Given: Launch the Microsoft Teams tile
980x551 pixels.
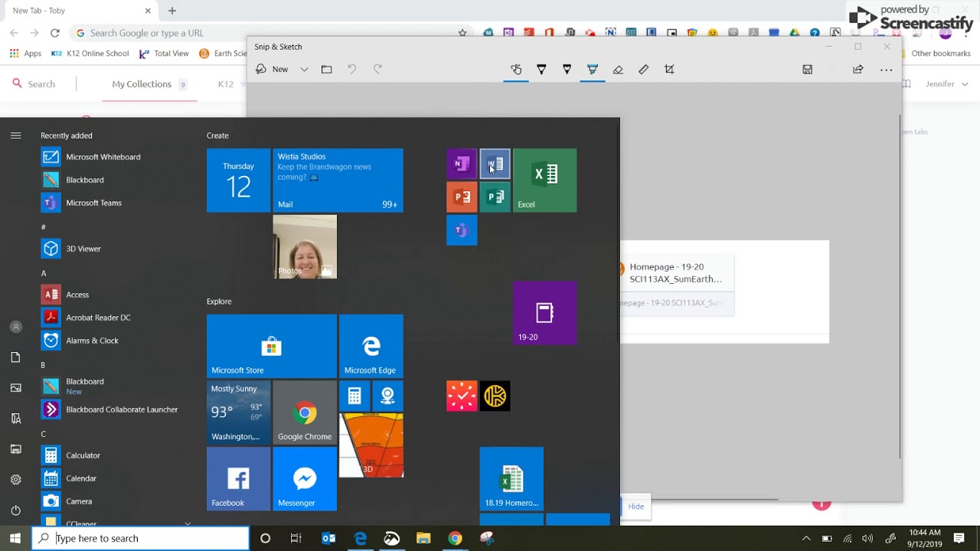Looking at the screenshot, I should coord(462,230).
